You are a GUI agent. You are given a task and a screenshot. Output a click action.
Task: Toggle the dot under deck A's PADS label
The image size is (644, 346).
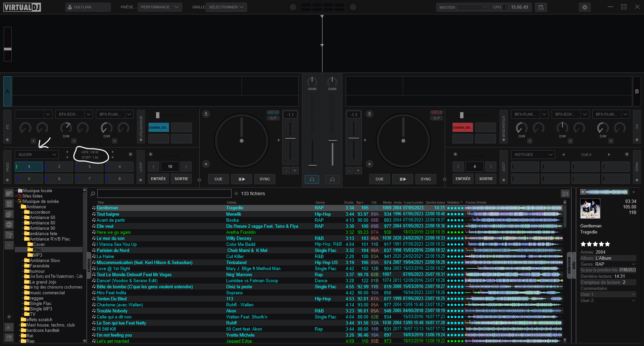[7, 180]
